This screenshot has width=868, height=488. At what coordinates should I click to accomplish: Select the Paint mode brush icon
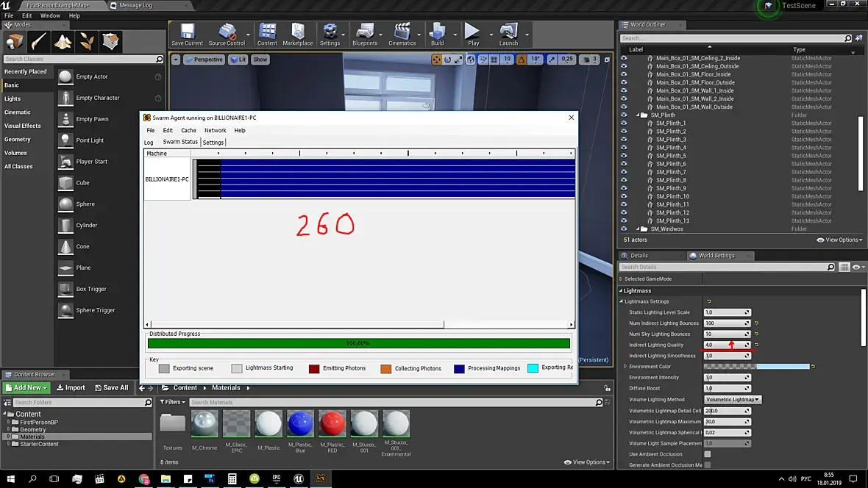(x=39, y=41)
